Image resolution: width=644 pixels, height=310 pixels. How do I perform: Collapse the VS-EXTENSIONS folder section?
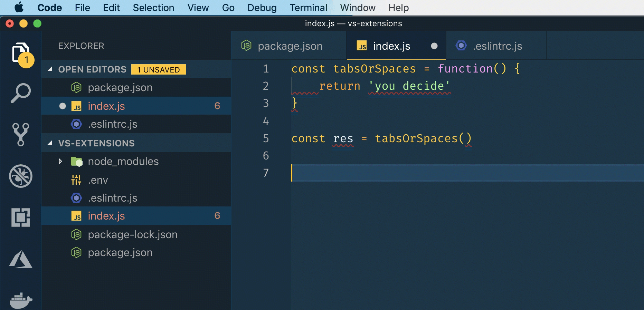tap(50, 143)
